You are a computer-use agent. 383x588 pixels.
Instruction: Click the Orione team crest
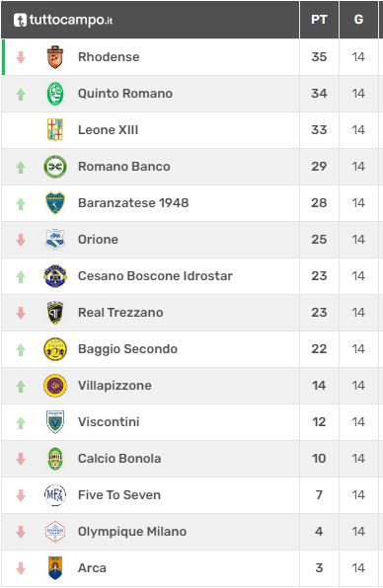coord(55,240)
